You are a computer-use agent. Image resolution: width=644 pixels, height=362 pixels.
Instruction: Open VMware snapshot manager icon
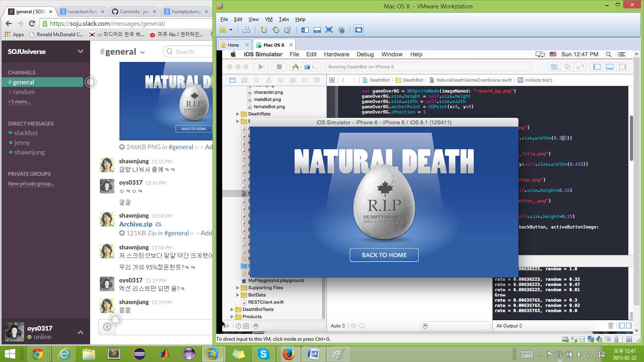tap(288, 30)
